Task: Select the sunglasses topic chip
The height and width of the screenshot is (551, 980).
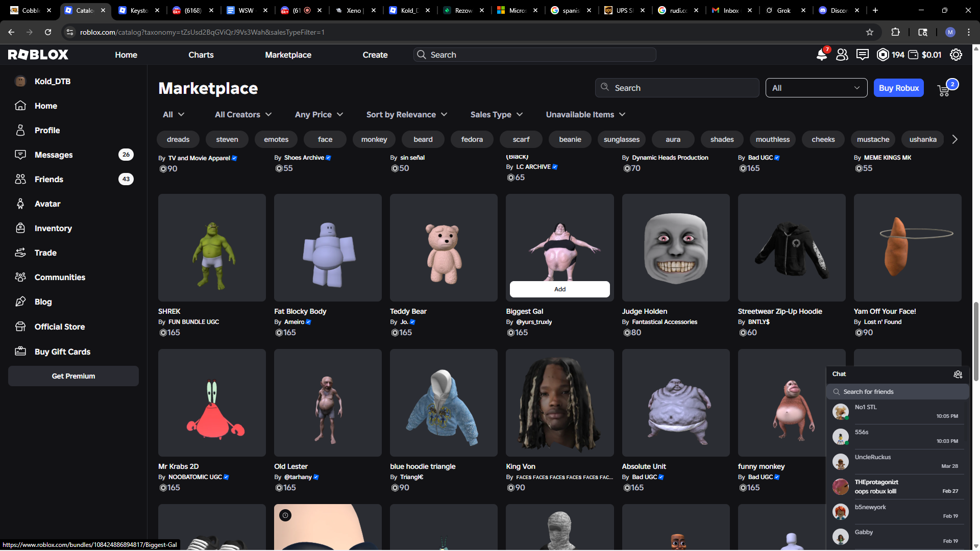Action: click(622, 139)
